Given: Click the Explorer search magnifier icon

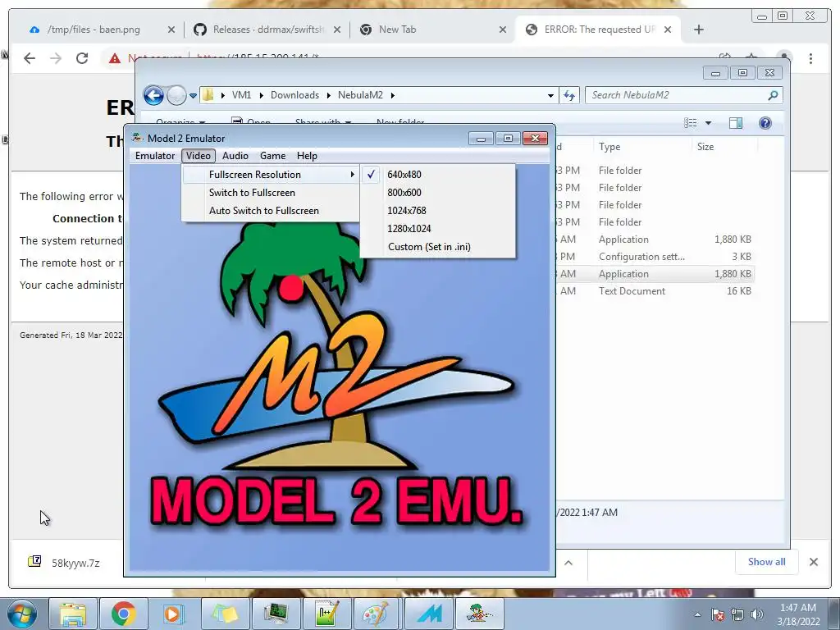Looking at the screenshot, I should tap(773, 95).
